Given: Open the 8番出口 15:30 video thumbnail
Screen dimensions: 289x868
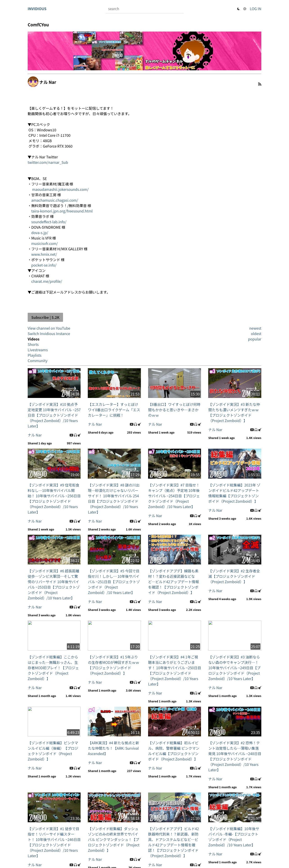Looking at the screenshot, I should click(x=175, y=383).
